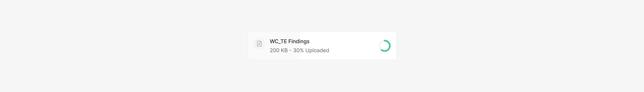Open the WC_TE Findings file name
Image resolution: width=644 pixels, height=92 pixels.
(290, 41)
